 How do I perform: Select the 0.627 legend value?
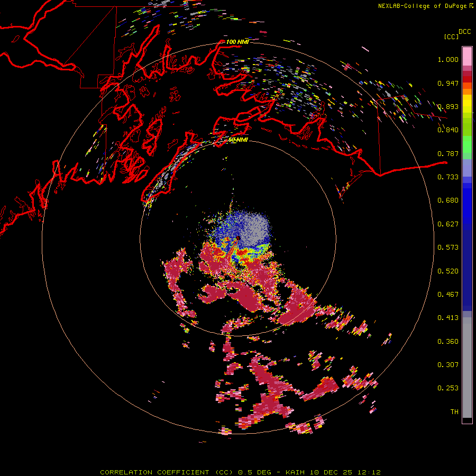pyautogui.click(x=448, y=224)
